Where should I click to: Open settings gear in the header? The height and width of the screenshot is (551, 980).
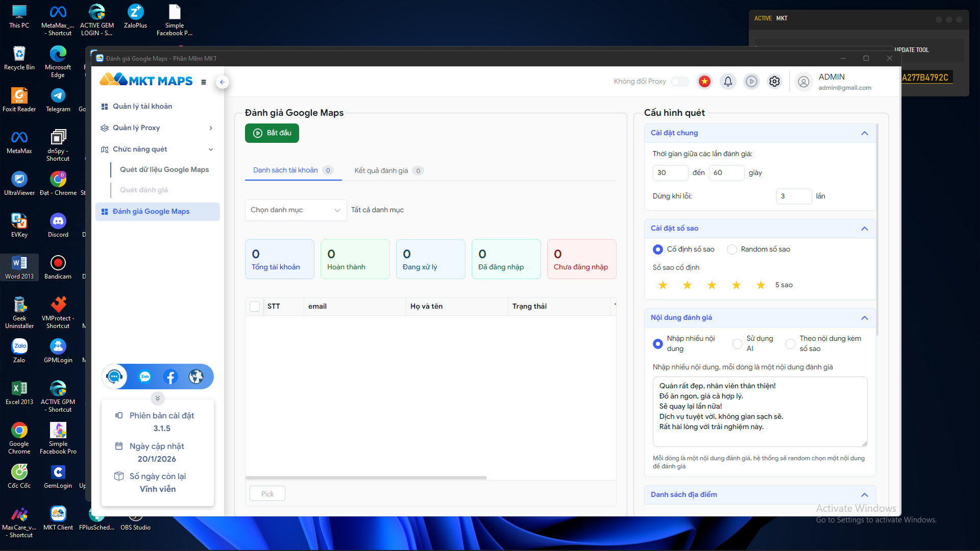774,82
